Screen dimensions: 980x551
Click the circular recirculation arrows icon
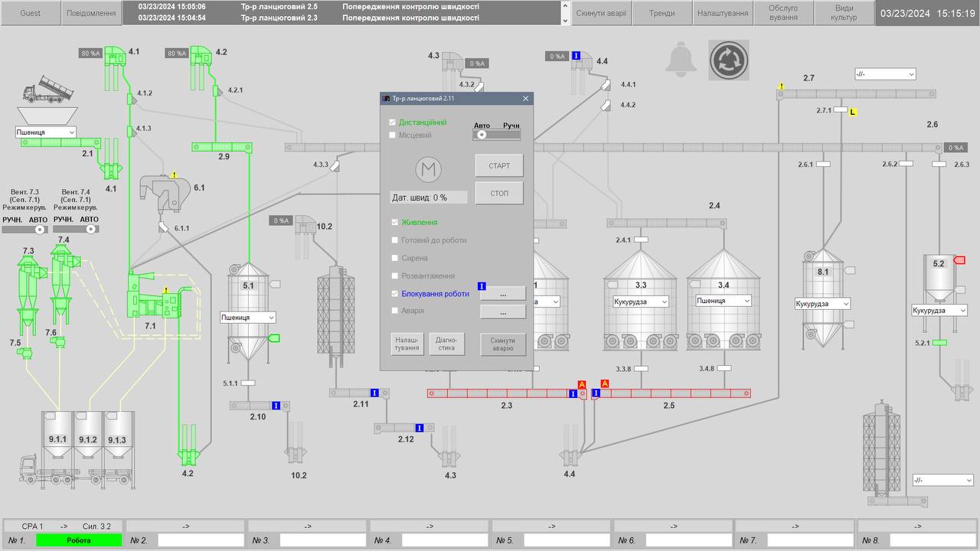pyautogui.click(x=729, y=60)
